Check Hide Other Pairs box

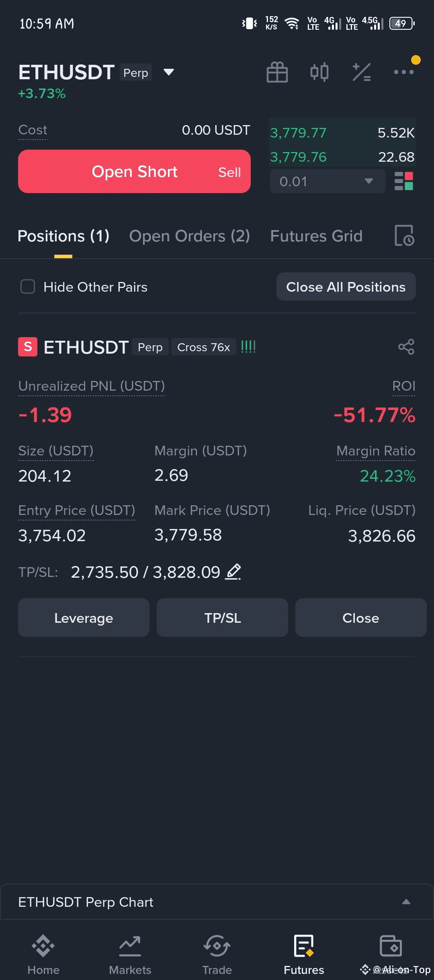pos(28,287)
